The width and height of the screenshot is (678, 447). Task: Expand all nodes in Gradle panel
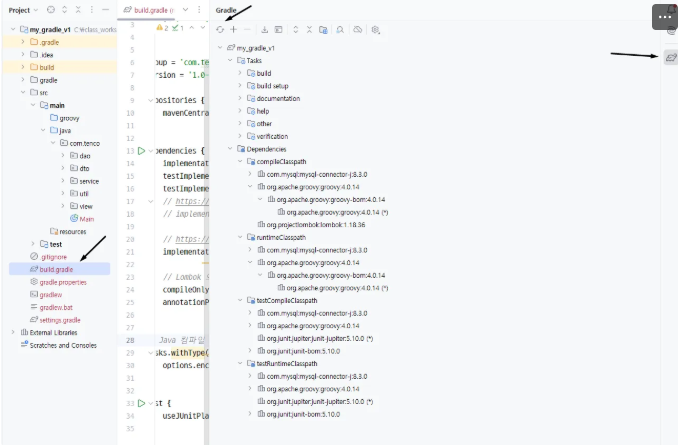click(296, 29)
